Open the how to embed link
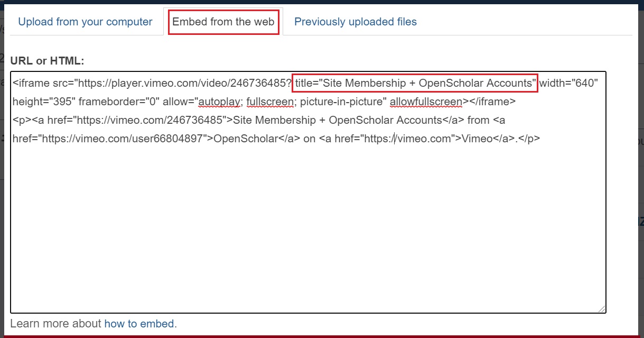The width and height of the screenshot is (644, 338). [139, 323]
